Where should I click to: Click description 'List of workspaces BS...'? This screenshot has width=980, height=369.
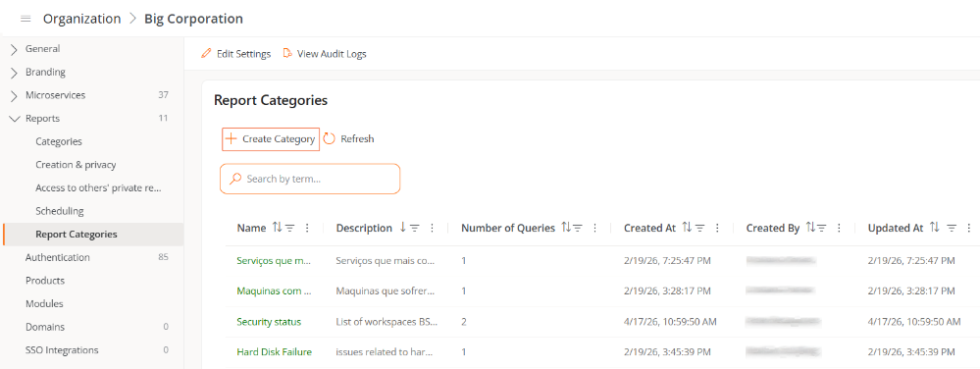[387, 322]
